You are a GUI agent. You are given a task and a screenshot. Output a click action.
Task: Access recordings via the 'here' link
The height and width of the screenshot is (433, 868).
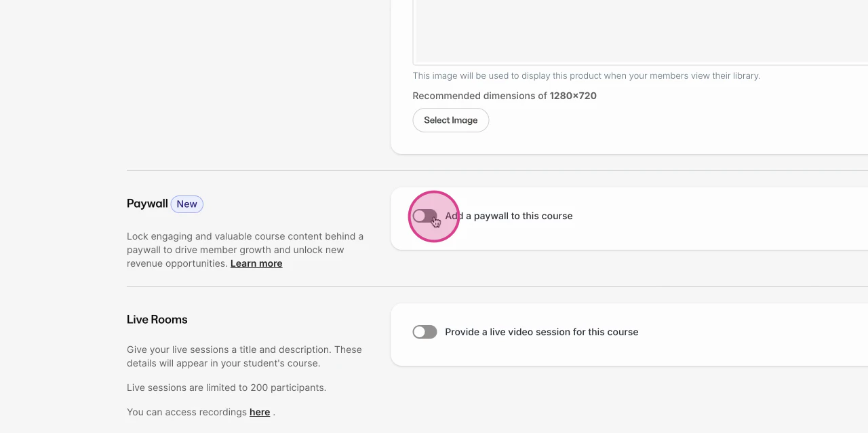(x=260, y=412)
